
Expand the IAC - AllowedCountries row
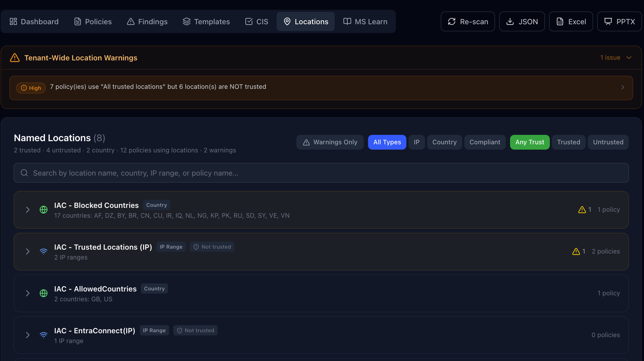(x=28, y=293)
